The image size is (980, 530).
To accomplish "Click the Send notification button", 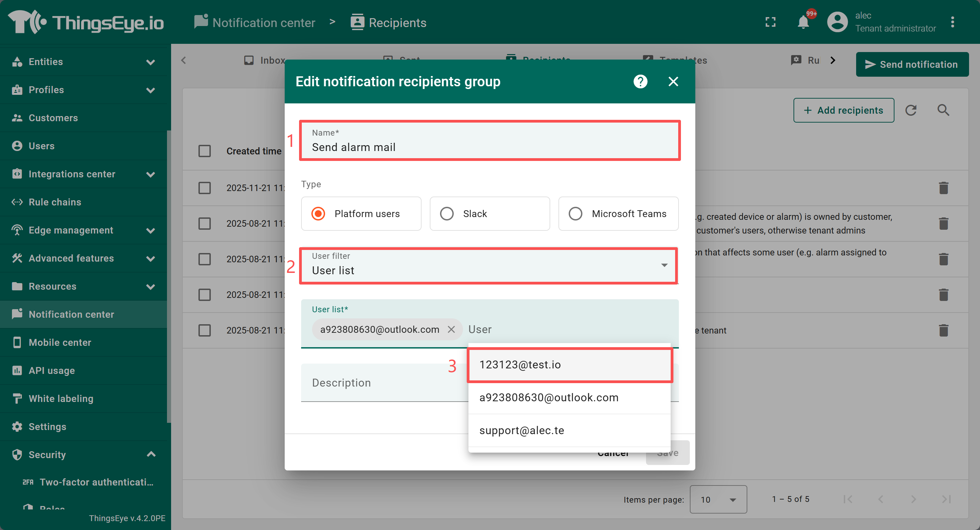I will click(912, 64).
